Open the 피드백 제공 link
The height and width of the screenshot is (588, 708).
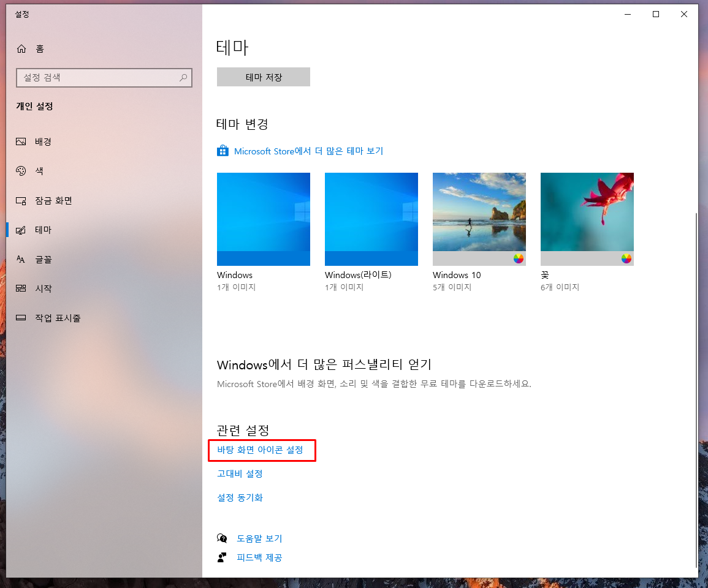pyautogui.click(x=259, y=558)
